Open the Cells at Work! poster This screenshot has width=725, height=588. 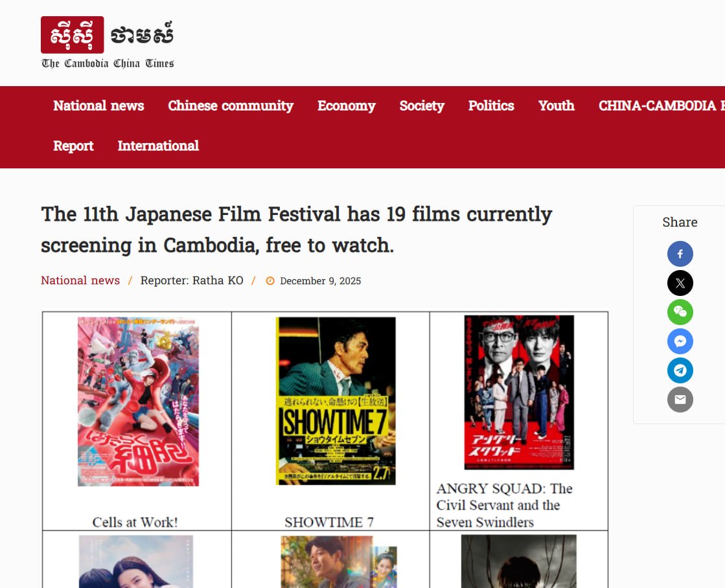138,401
